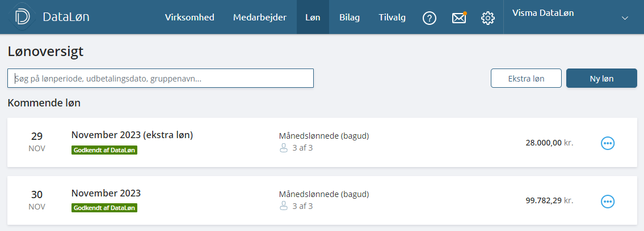Expand the Visma DataLøn account dropdown
The image size is (644, 231).
(x=625, y=18)
